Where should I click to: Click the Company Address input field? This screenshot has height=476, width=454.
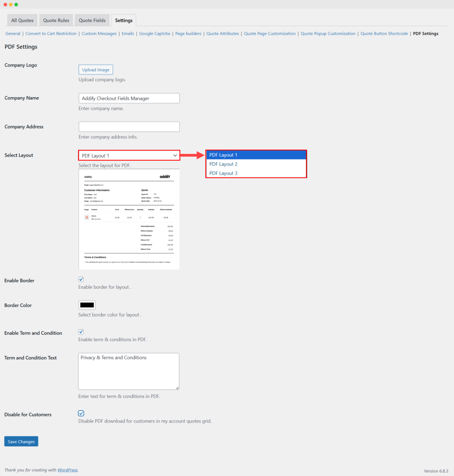click(x=129, y=127)
